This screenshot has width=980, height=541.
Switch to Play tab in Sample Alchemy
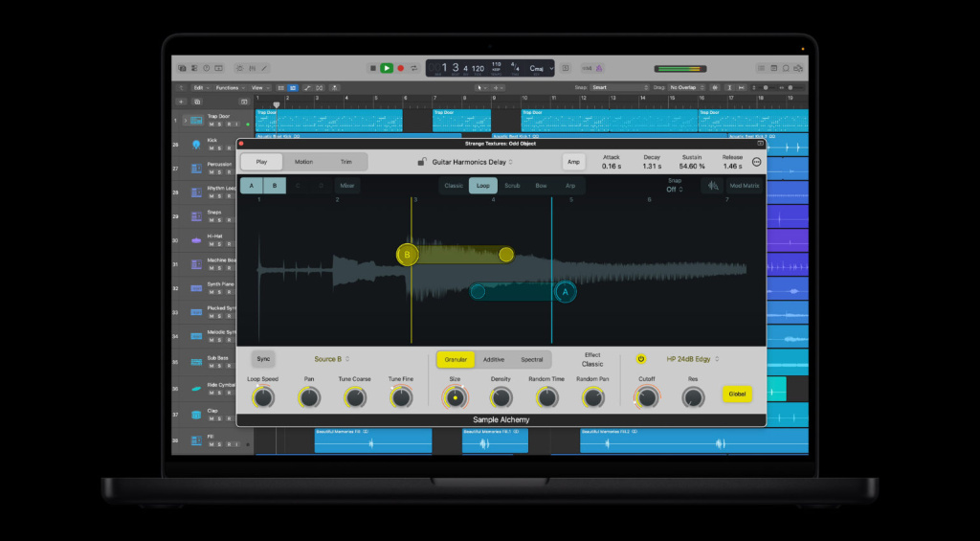coord(261,162)
